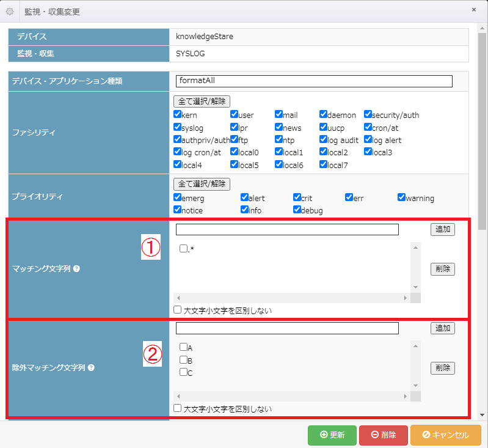Click 全て選択/解除 for ファシリティ
This screenshot has width=488, height=448.
(x=202, y=101)
